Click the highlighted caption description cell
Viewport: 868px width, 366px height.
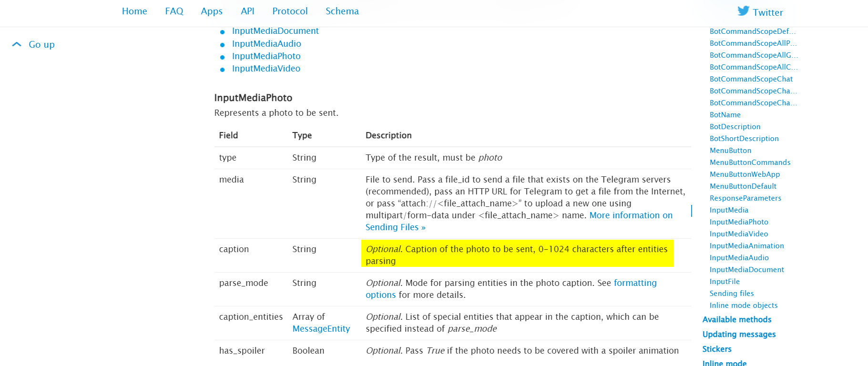[x=517, y=254]
